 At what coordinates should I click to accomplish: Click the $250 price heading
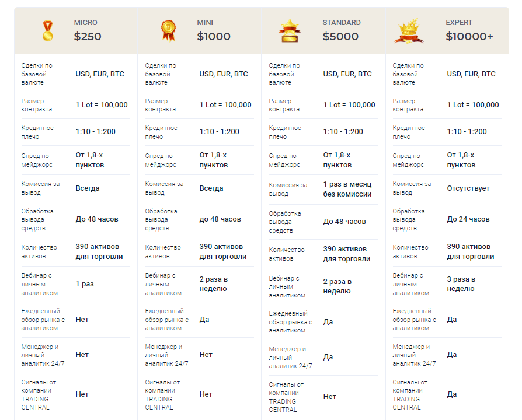click(x=88, y=36)
